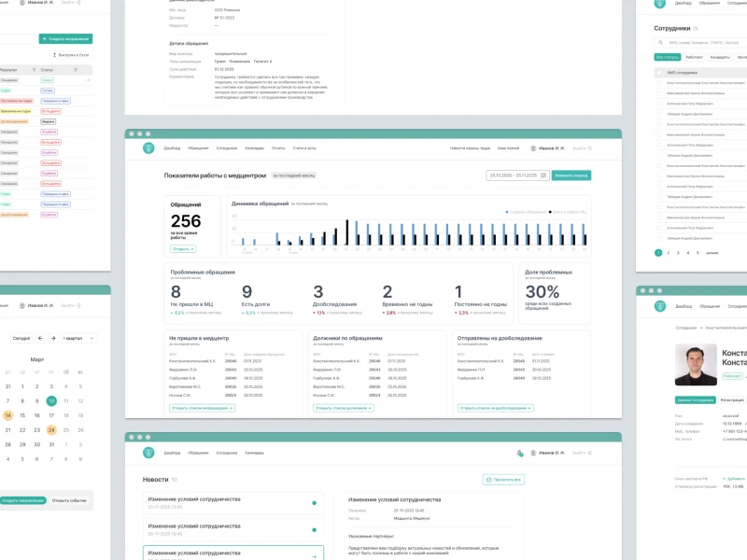Select March 10 highlighted in calendar
Image resolution: width=747 pixels, height=560 pixels.
click(x=51, y=400)
